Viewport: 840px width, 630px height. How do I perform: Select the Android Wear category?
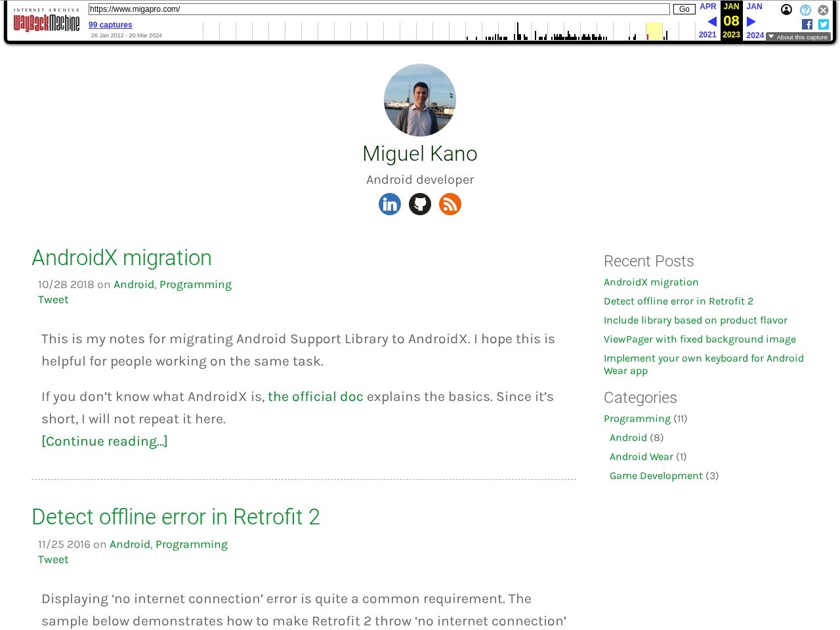tap(641, 457)
